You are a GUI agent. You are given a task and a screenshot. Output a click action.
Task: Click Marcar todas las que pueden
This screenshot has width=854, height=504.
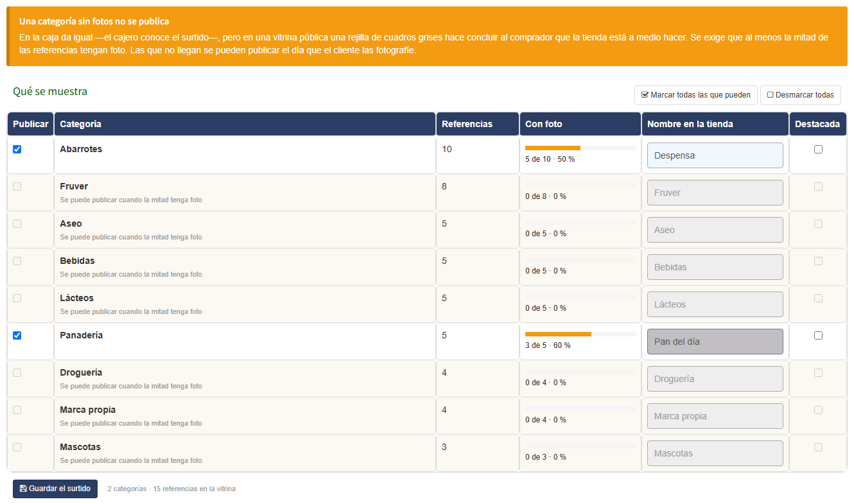[696, 95]
